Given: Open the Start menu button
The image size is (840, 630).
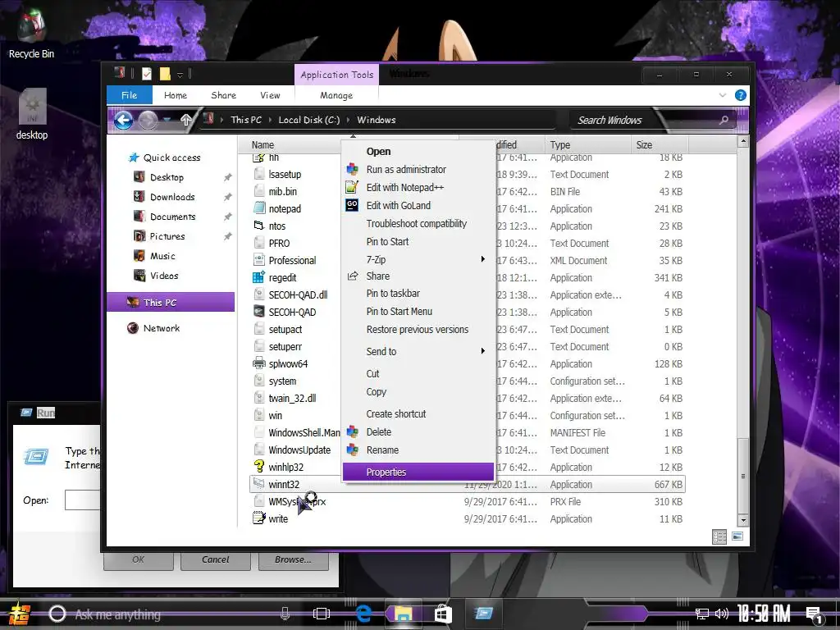Looking at the screenshot, I should (x=20, y=614).
